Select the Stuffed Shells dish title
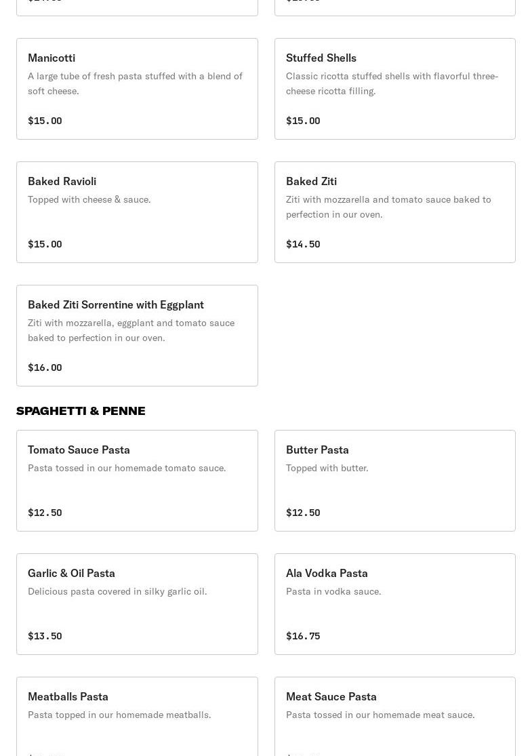 [321, 58]
